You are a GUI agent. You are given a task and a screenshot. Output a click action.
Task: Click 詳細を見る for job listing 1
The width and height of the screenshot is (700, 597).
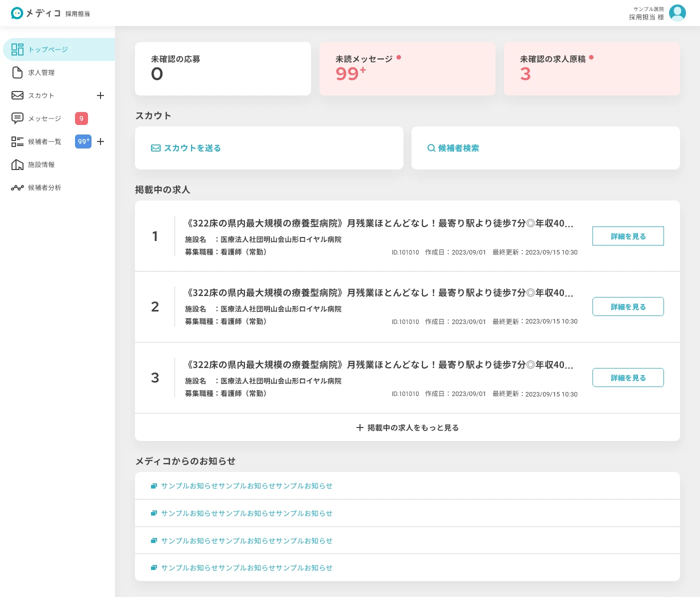pyautogui.click(x=628, y=236)
